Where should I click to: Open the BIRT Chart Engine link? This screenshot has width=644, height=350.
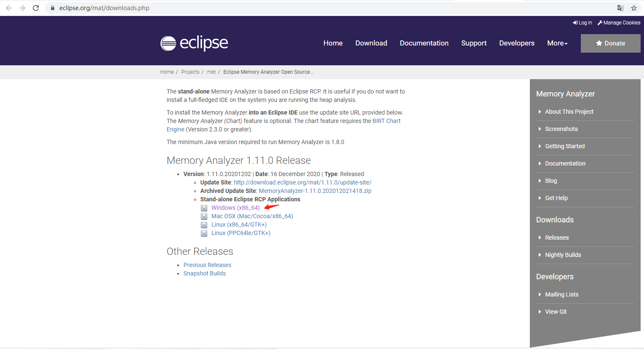(x=386, y=121)
